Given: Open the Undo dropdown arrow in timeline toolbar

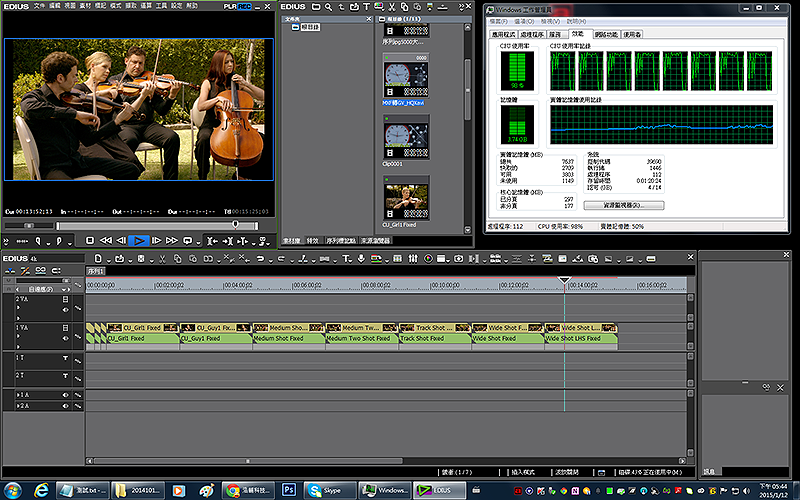Looking at the screenshot, I should click(x=270, y=261).
